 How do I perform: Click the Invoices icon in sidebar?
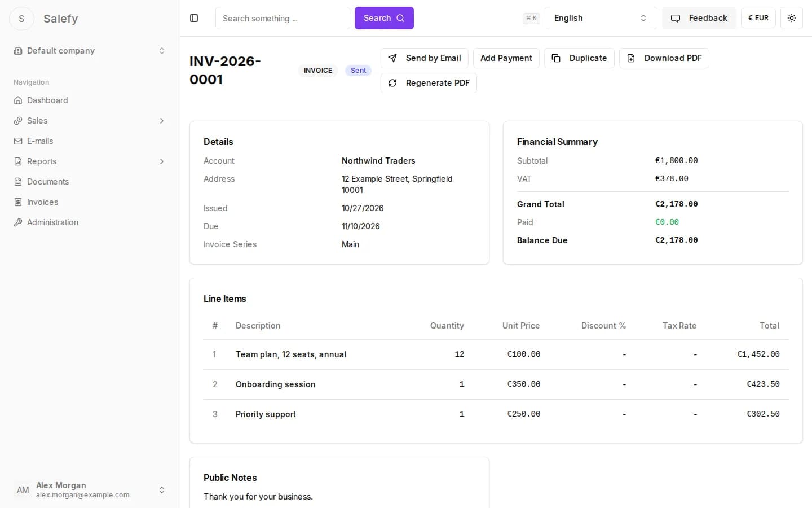coord(18,202)
